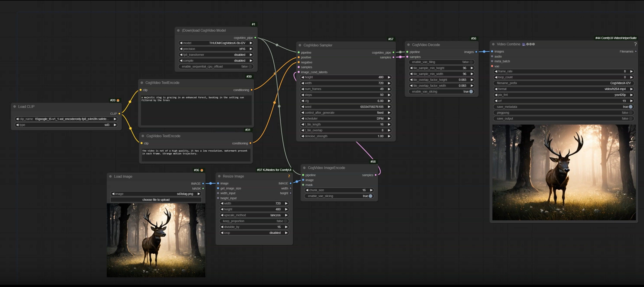The height and width of the screenshot is (287, 644).
Task: Click the samples output socket on ImageEncode
Action: pos(376,175)
